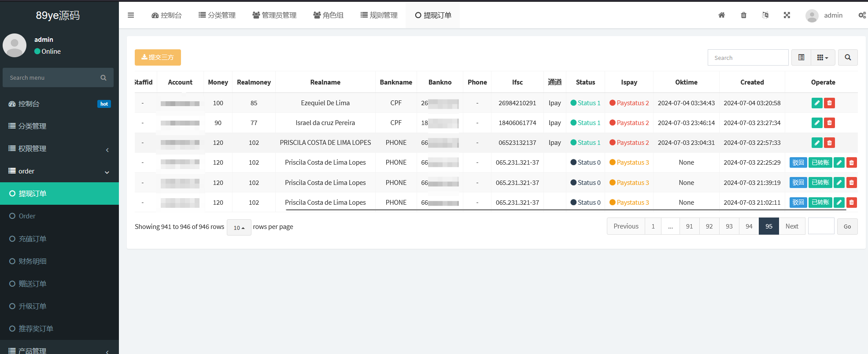Open 财务明细 in the sidebar
This screenshot has height=354, width=868.
pos(59,261)
